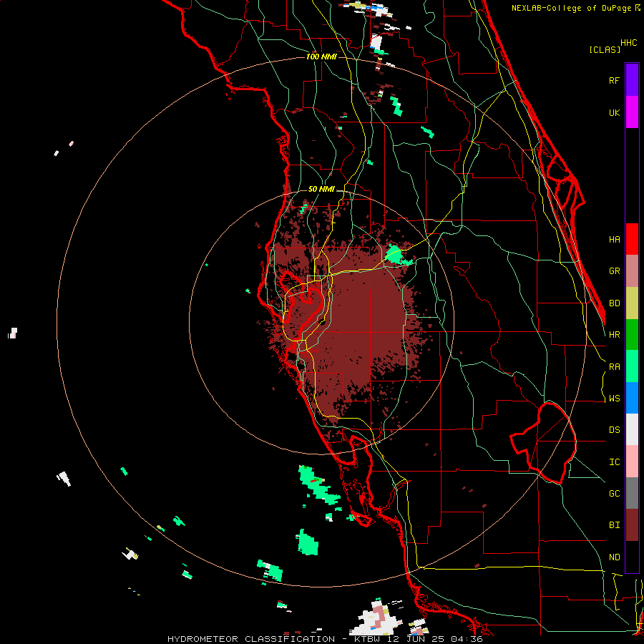Screen dimensions: 644x644
Task: Click the "BI" legend label
Action: [614, 525]
